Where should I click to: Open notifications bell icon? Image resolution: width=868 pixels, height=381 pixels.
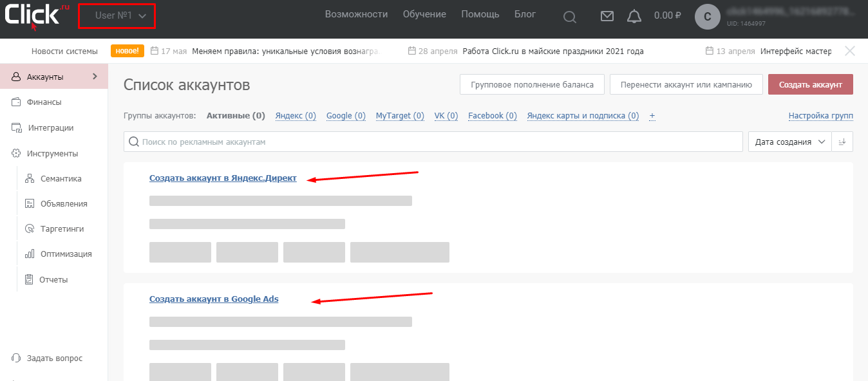coord(634,17)
